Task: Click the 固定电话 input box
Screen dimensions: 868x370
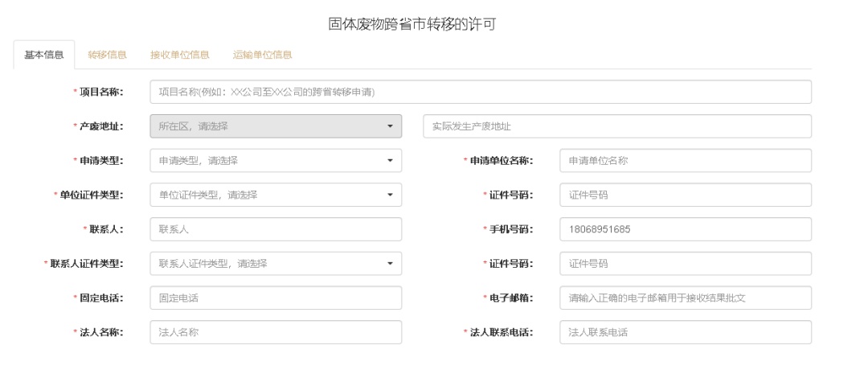Action: 276,298
